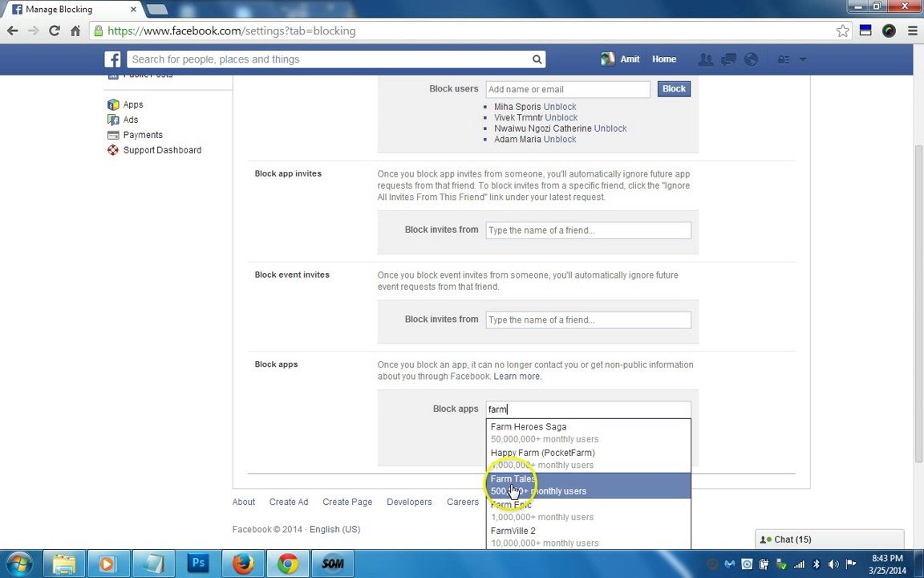This screenshot has height=578, width=924.
Task: Click the round color extension icon in Chrome toolbar
Action: (x=889, y=31)
